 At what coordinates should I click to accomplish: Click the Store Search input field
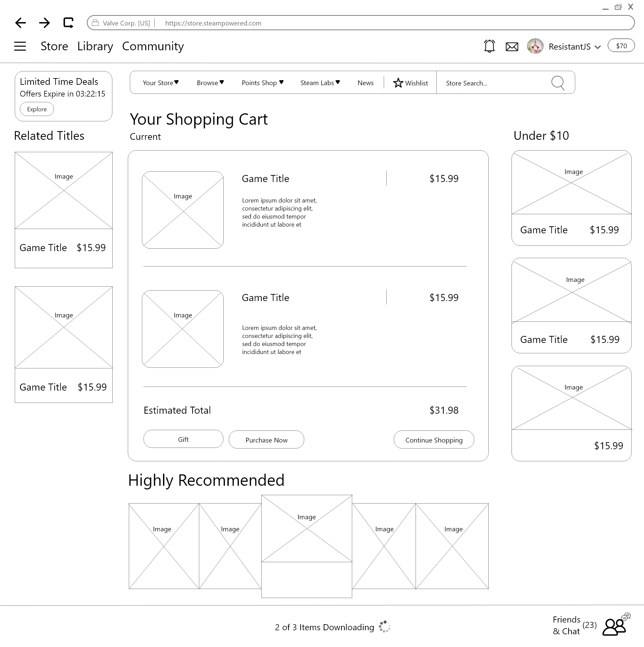point(493,83)
